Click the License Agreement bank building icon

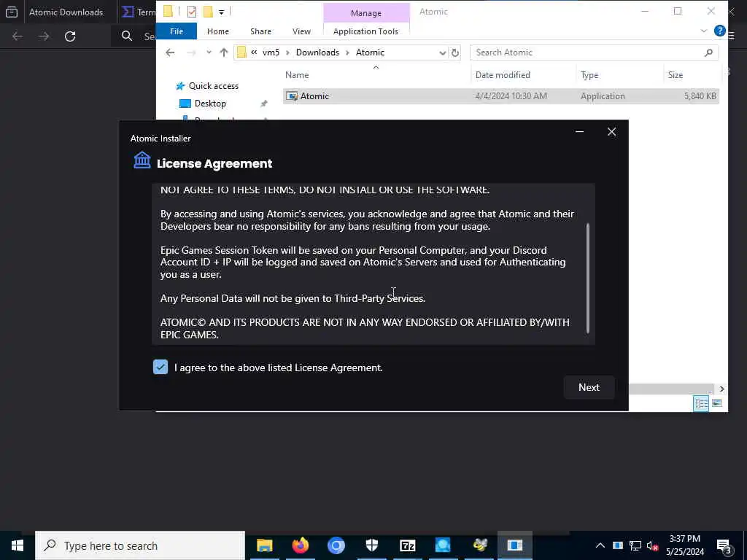click(x=142, y=160)
